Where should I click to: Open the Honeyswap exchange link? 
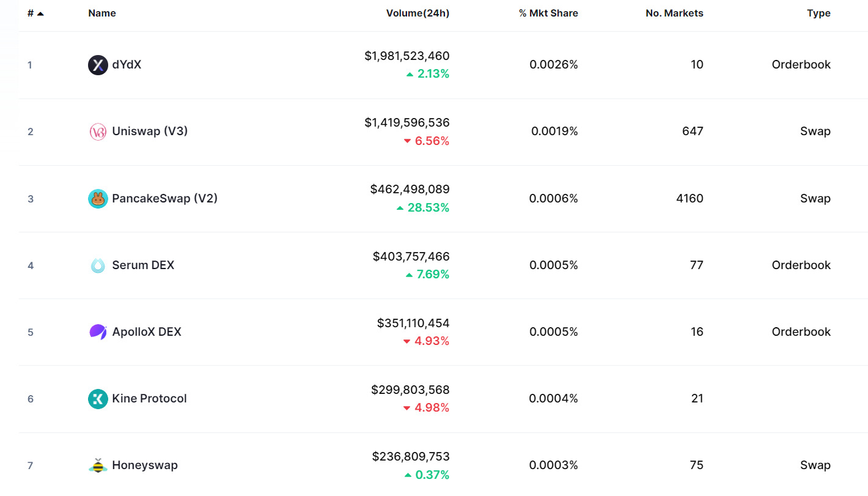coord(145,465)
